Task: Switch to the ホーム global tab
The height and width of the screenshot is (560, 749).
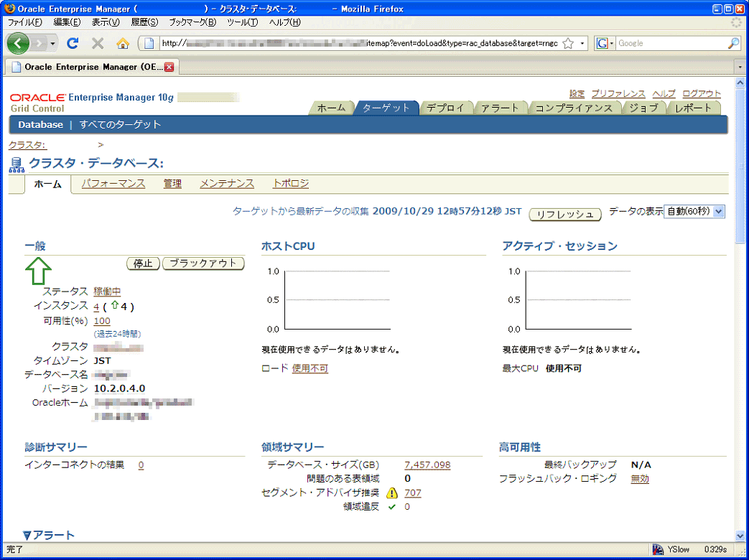Action: point(331,108)
